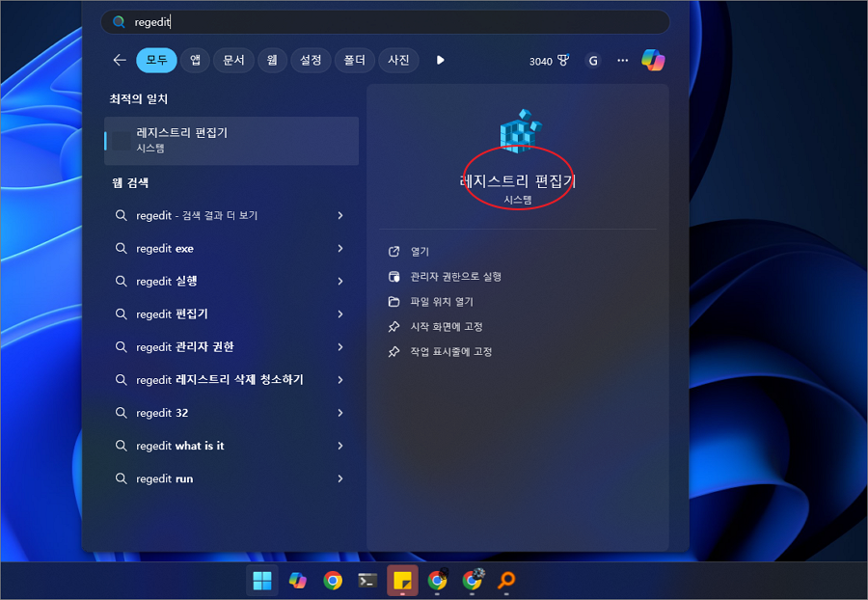Expand the 'regedit 실행' chevron
The height and width of the screenshot is (600, 868).
coord(340,281)
